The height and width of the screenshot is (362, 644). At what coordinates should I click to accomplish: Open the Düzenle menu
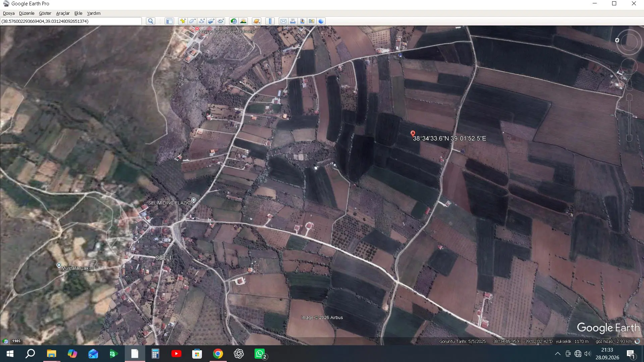pos(26,13)
